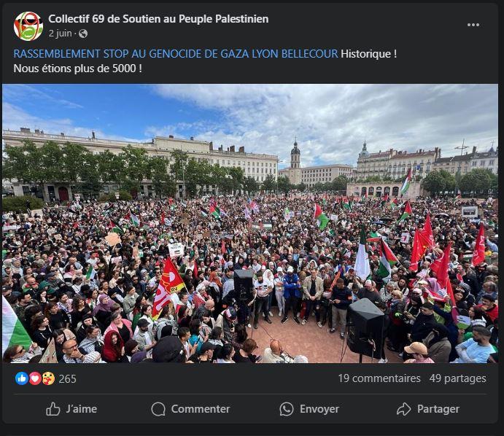This screenshot has width=504, height=436.
Task: Show the 19 commentaires
Action: point(379,378)
